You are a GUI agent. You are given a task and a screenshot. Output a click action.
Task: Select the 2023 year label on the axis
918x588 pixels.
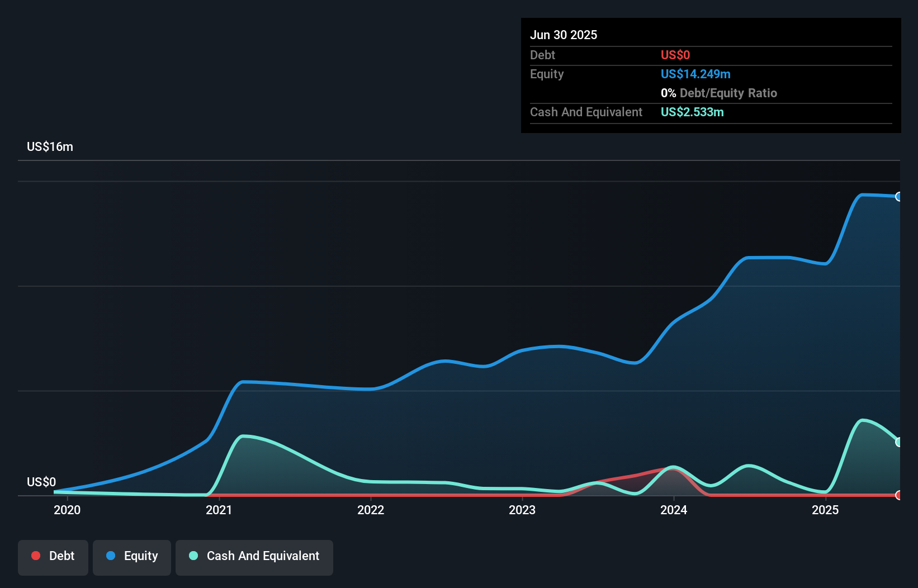pos(522,510)
